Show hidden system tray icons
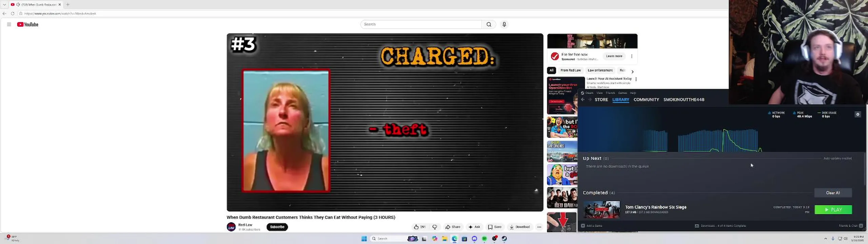This screenshot has width=868, height=244. [826, 239]
